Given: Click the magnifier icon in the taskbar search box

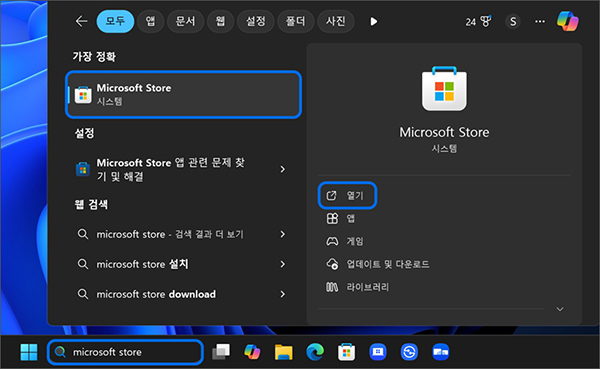Looking at the screenshot, I should 60,352.
